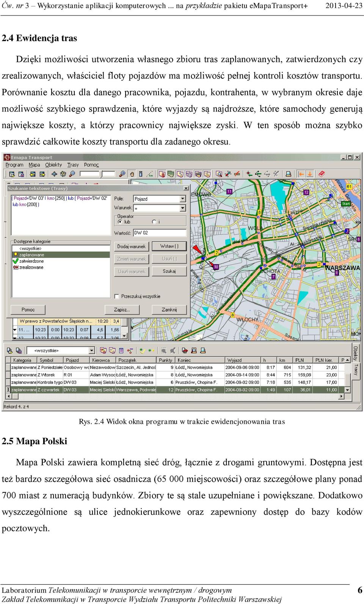Viewport: 364px width, 604px height.
Task: Click the printer icon in the main toolbar
Action: tap(288, 174)
